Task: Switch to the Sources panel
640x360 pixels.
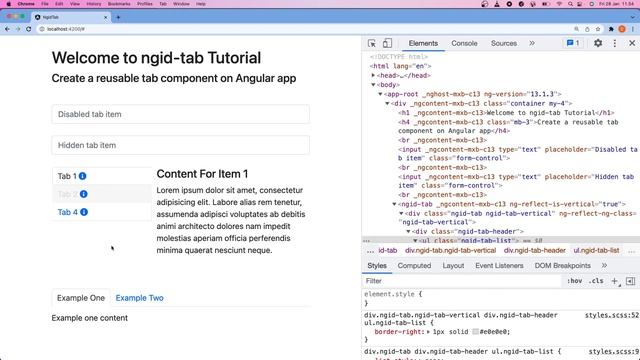Action: [x=504, y=43]
